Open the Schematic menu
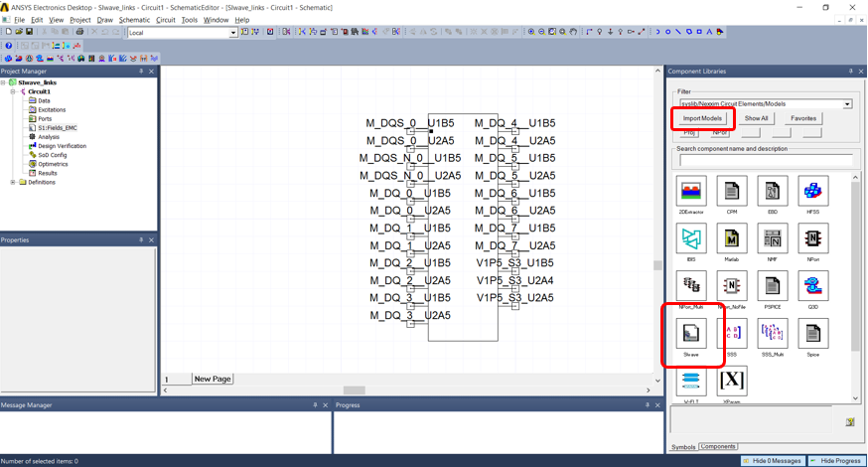The width and height of the screenshot is (868, 467). pos(134,20)
